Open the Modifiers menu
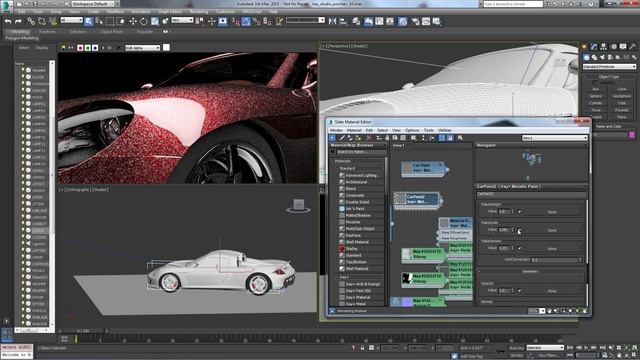The image size is (640, 360). pos(116,12)
